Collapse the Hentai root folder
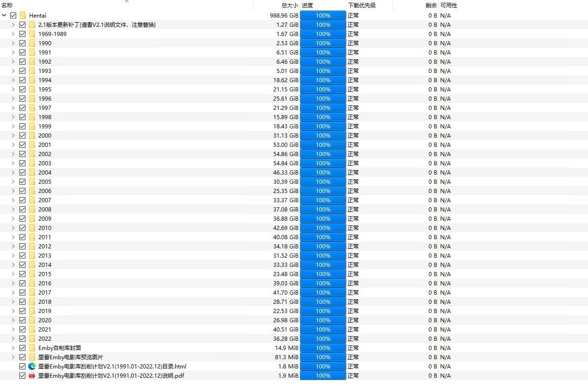 [x=4, y=15]
